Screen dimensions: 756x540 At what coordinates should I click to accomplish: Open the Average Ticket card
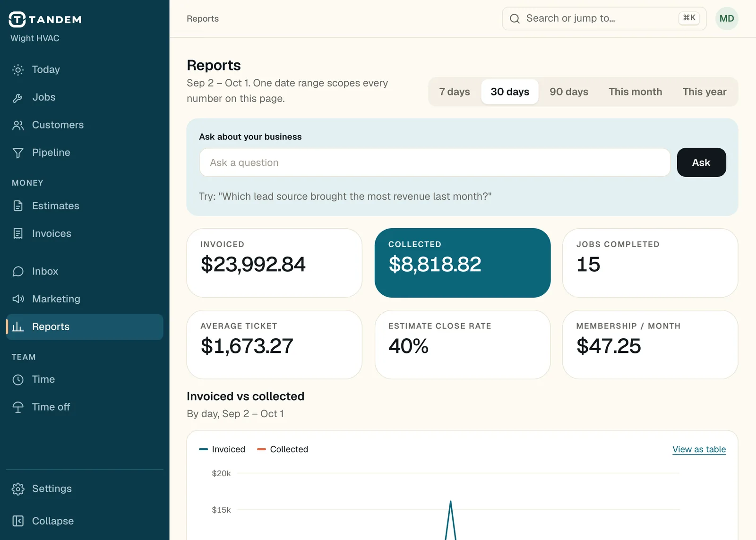(275, 344)
